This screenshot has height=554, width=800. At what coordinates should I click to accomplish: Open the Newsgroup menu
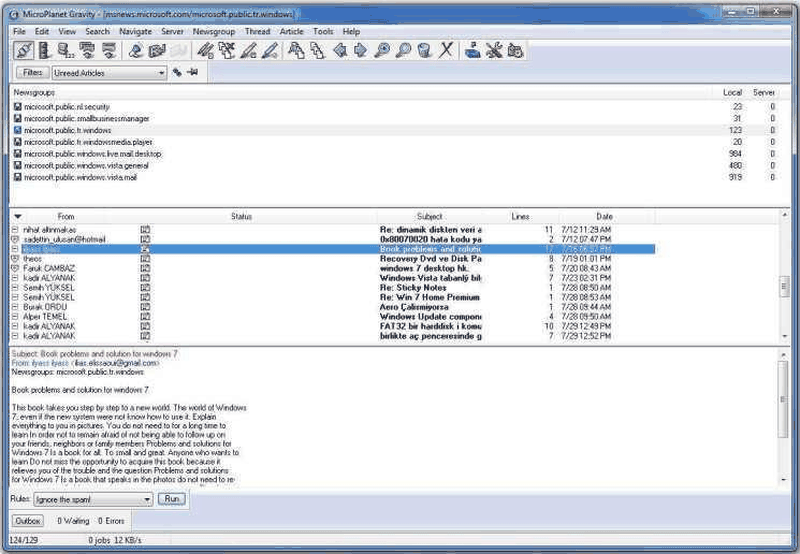214,31
